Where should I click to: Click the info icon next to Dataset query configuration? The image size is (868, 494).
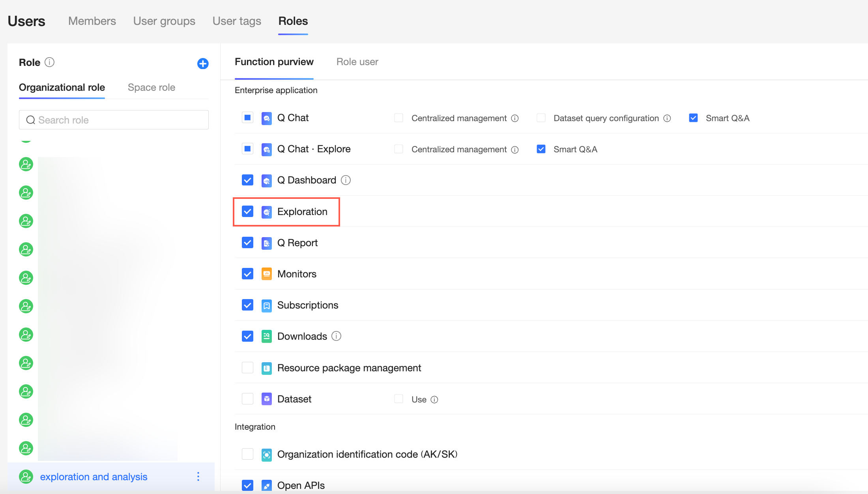click(x=667, y=118)
